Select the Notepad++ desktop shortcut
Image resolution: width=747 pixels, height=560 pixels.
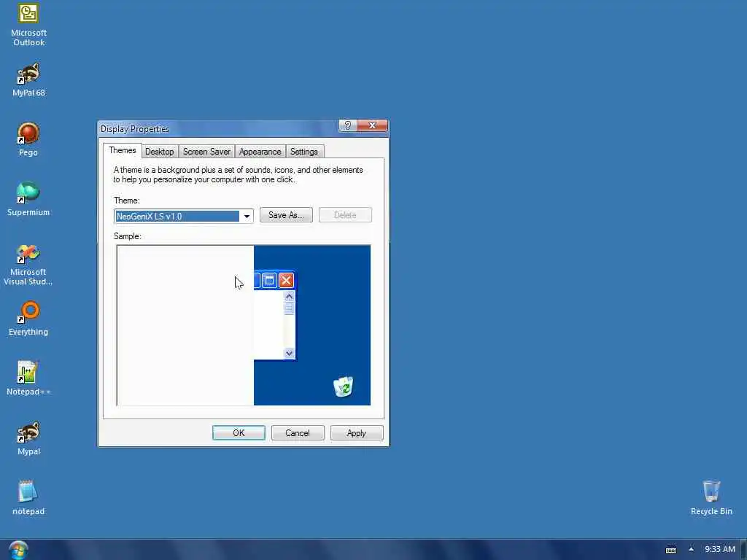(x=28, y=378)
